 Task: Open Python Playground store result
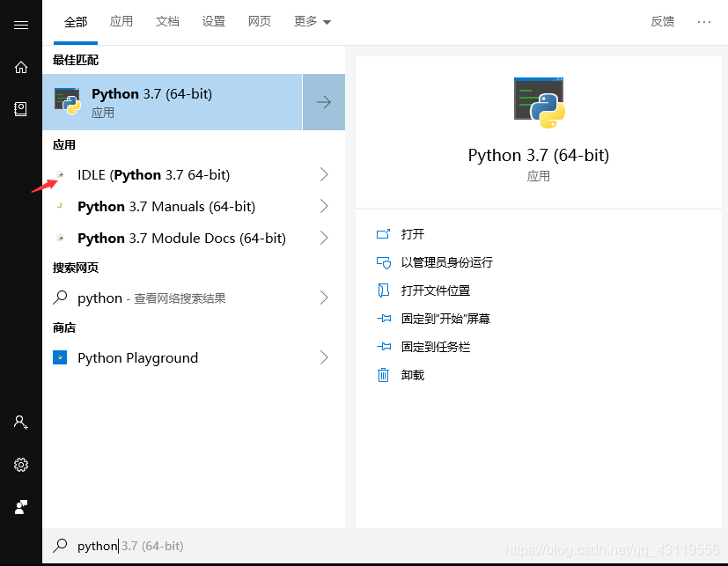point(194,357)
